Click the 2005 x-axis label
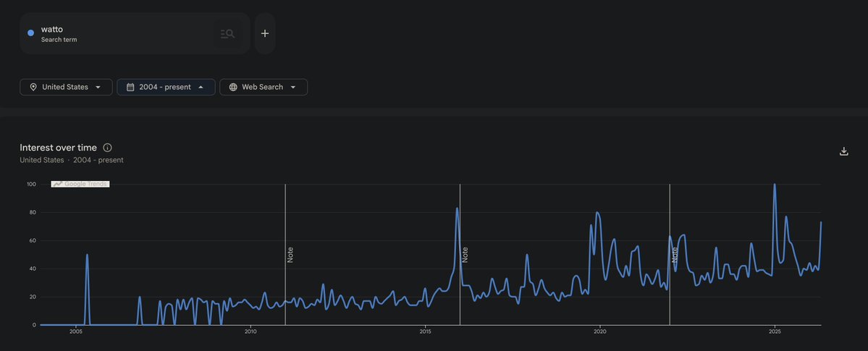Viewport: 868px width, 351px height. click(x=76, y=331)
